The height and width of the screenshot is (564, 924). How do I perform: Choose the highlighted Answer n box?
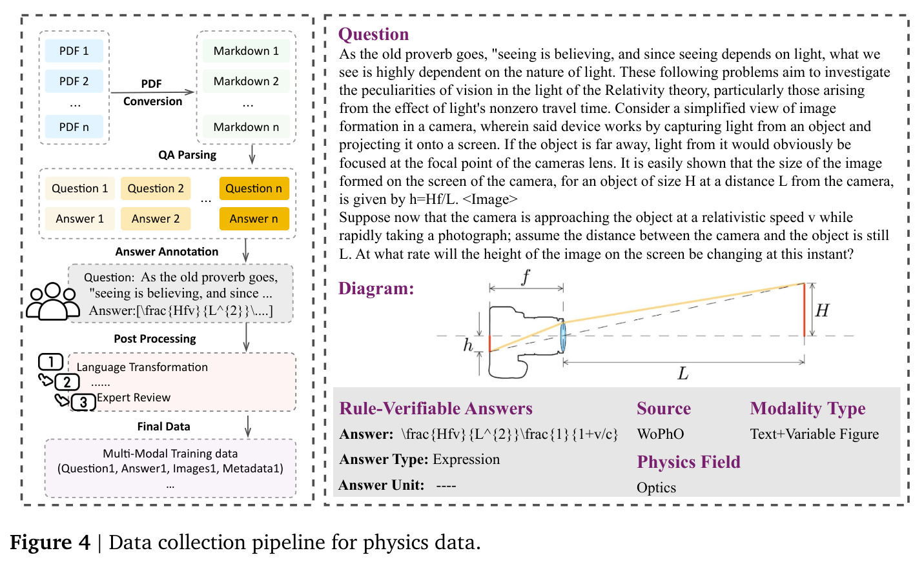click(254, 219)
